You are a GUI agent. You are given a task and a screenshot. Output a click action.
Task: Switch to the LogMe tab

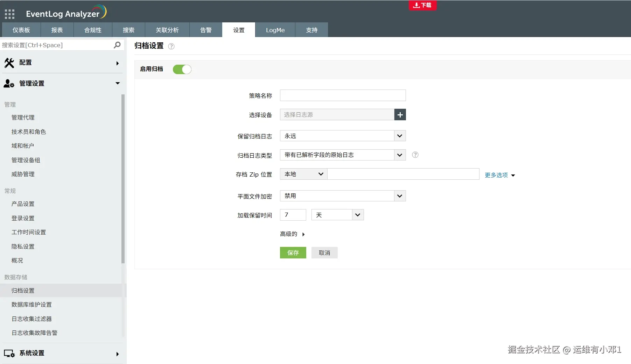coord(275,30)
